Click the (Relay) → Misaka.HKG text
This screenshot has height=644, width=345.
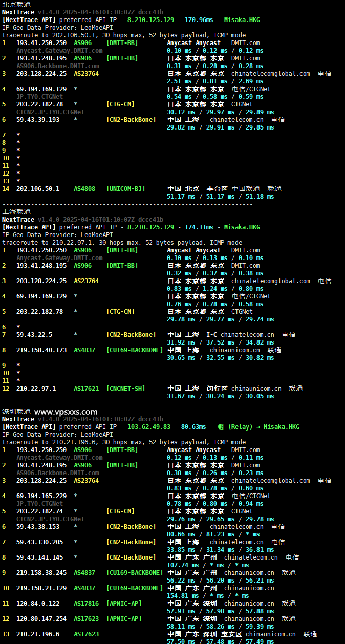[264, 427]
